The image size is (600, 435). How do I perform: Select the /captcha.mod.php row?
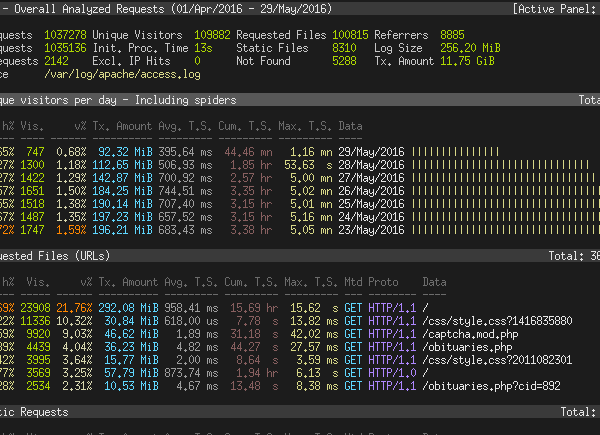300,334
